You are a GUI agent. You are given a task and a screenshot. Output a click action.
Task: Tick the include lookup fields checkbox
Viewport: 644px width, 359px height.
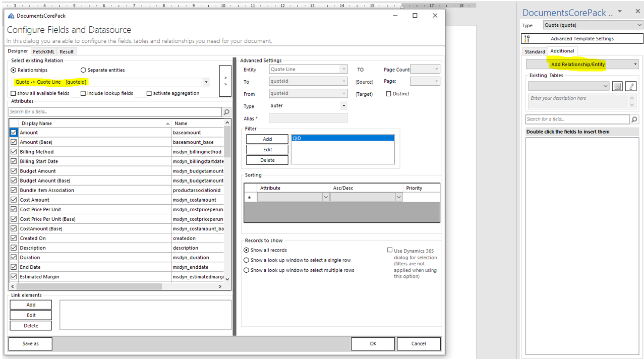coord(83,93)
